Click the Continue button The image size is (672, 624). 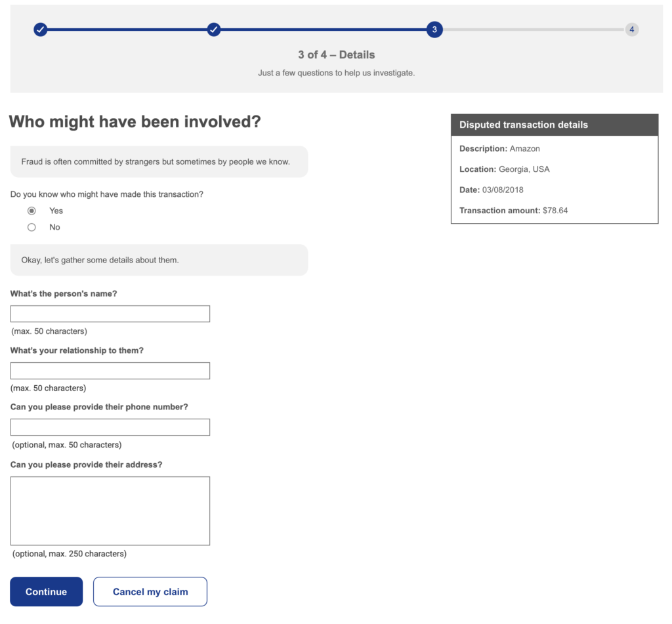[47, 591]
